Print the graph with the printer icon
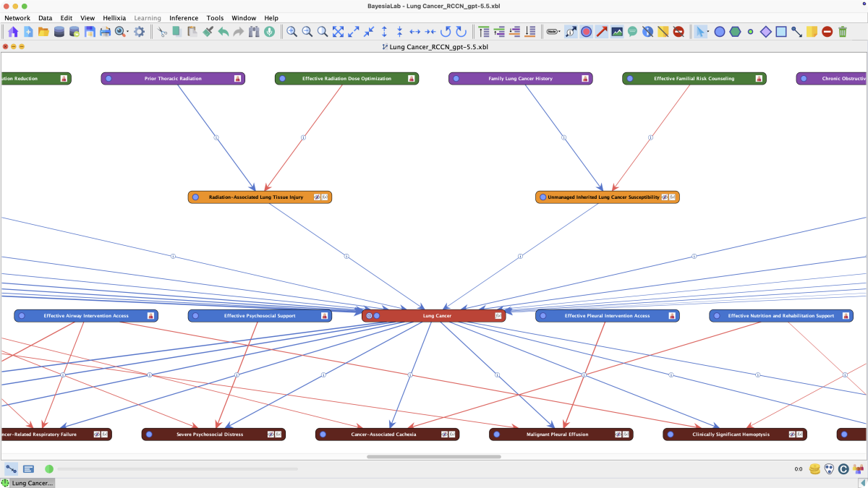This screenshot has height=488, width=868. click(105, 32)
